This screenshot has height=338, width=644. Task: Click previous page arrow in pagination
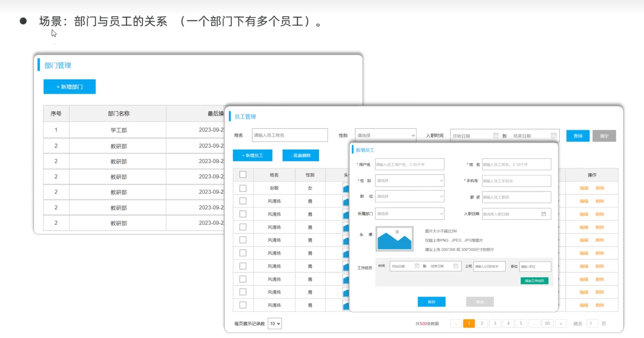coord(456,324)
